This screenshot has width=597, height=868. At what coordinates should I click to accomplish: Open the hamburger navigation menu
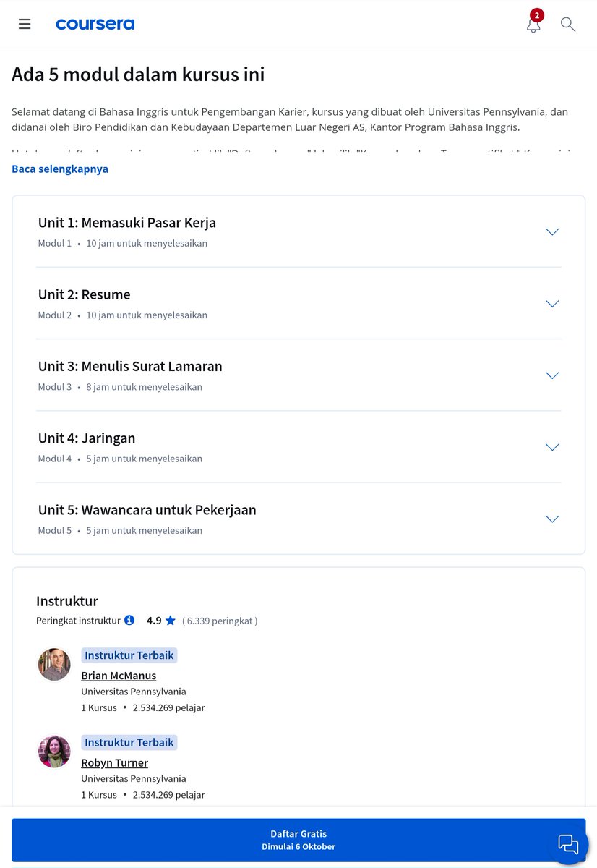pos(25,24)
